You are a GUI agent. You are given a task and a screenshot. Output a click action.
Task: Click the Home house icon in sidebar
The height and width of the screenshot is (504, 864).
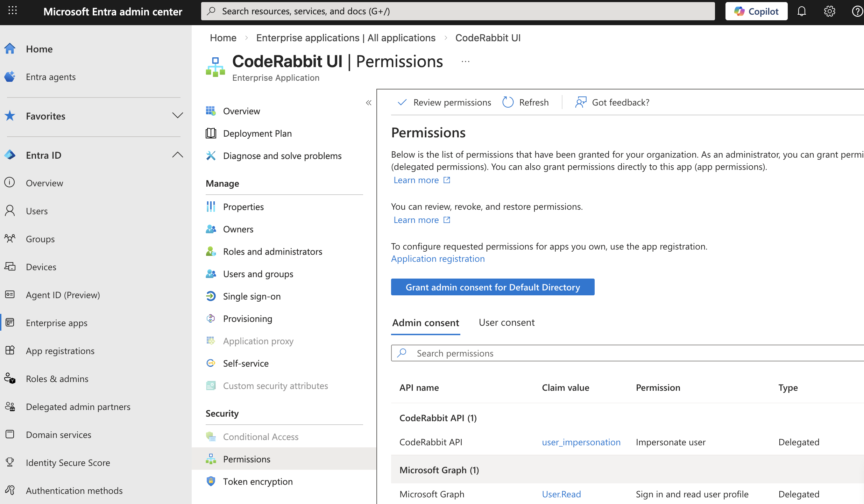pyautogui.click(x=10, y=49)
